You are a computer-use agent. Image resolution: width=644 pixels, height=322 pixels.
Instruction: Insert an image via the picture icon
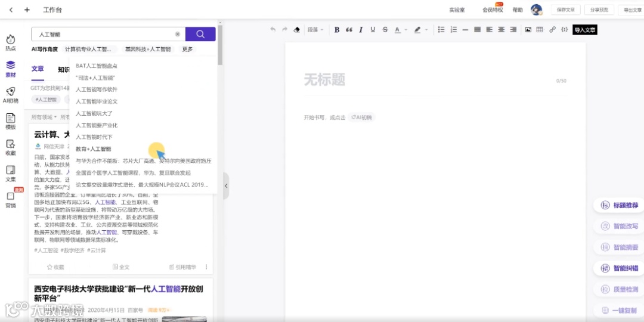coord(528,30)
